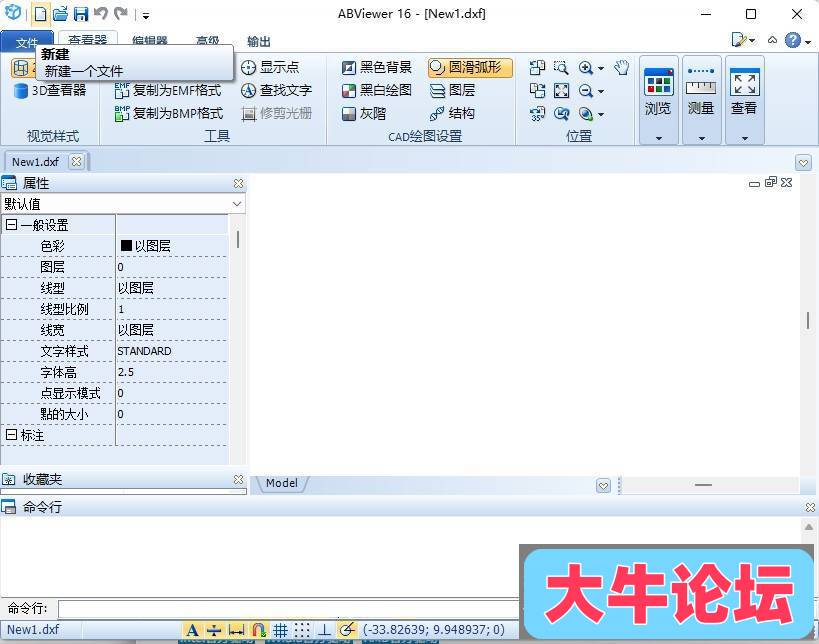Open the 默认值 combo box dropdown
Image resolution: width=819 pixels, height=644 pixels.
point(237,204)
